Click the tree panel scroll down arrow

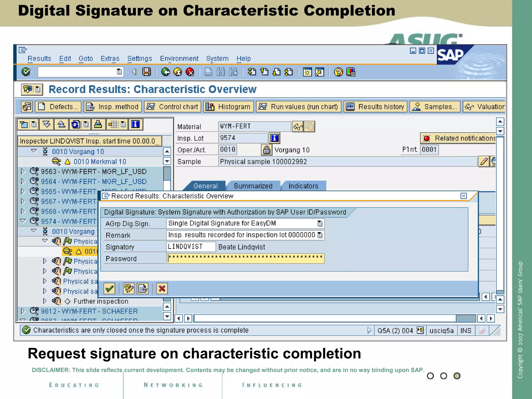point(167,316)
